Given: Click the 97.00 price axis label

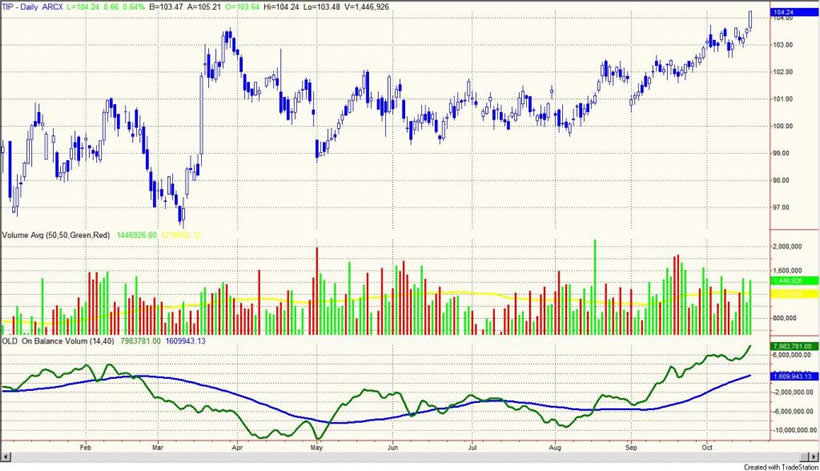Looking at the screenshot, I should 782,208.
